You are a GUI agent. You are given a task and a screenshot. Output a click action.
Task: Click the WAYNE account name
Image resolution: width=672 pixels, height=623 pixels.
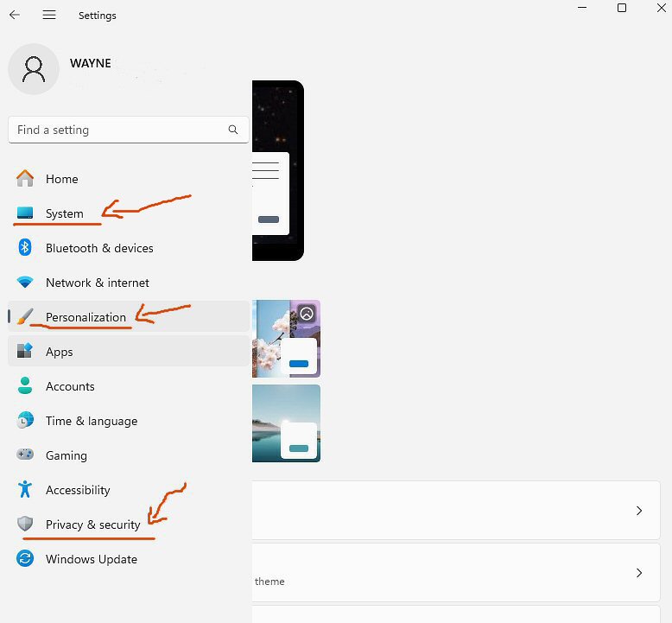91,63
